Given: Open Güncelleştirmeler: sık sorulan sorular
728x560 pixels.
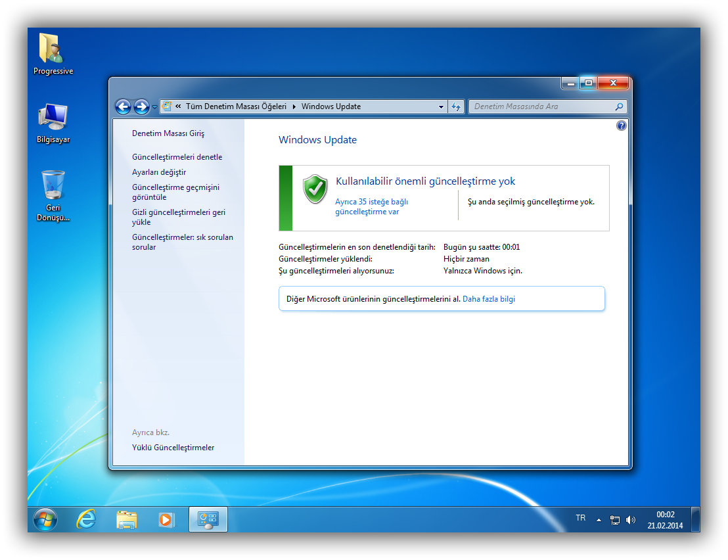Looking at the screenshot, I should click(183, 242).
